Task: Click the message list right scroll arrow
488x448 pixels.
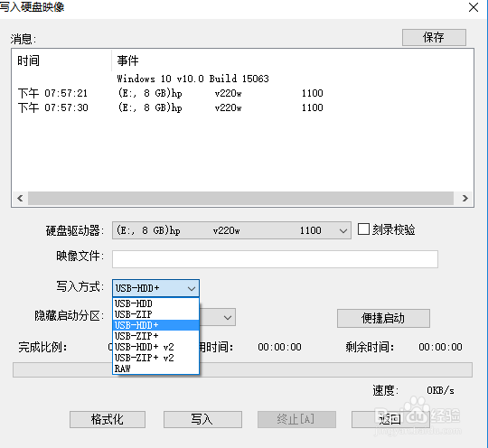Action: pos(465,198)
